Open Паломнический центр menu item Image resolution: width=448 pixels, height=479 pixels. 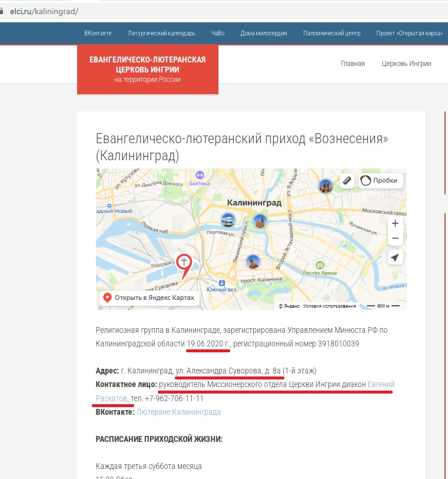[331, 33]
